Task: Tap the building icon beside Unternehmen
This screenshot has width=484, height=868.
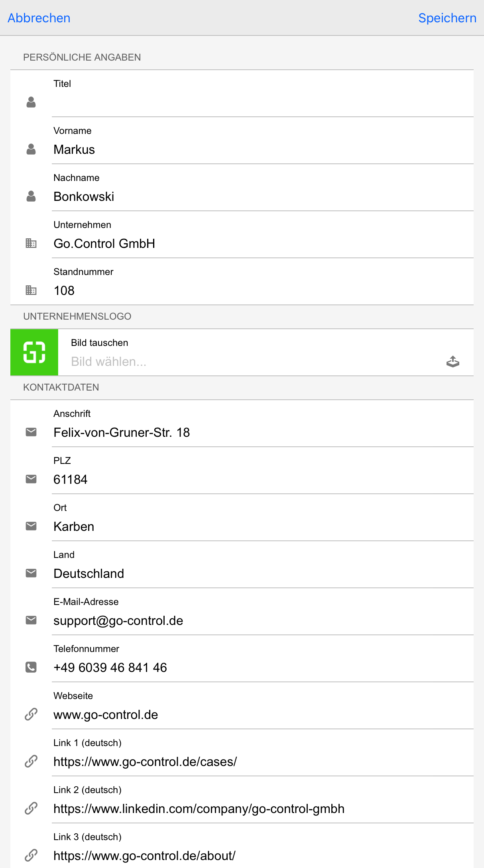Action: point(31,243)
